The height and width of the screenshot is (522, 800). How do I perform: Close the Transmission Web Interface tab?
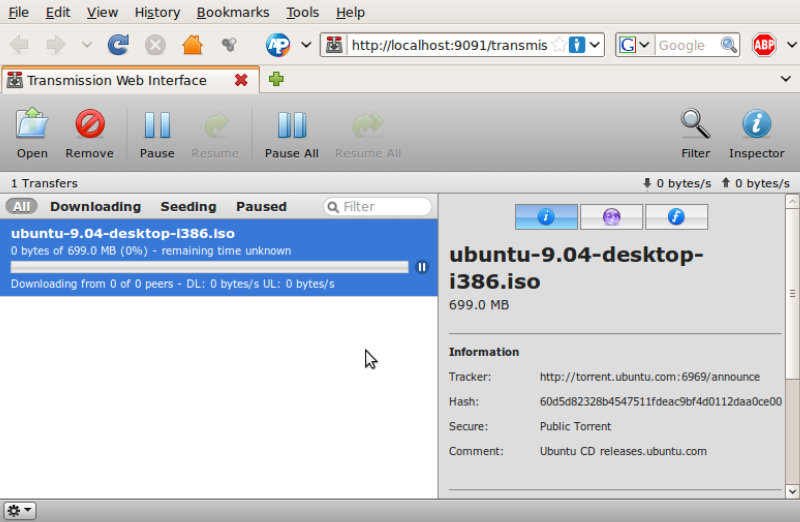241,80
